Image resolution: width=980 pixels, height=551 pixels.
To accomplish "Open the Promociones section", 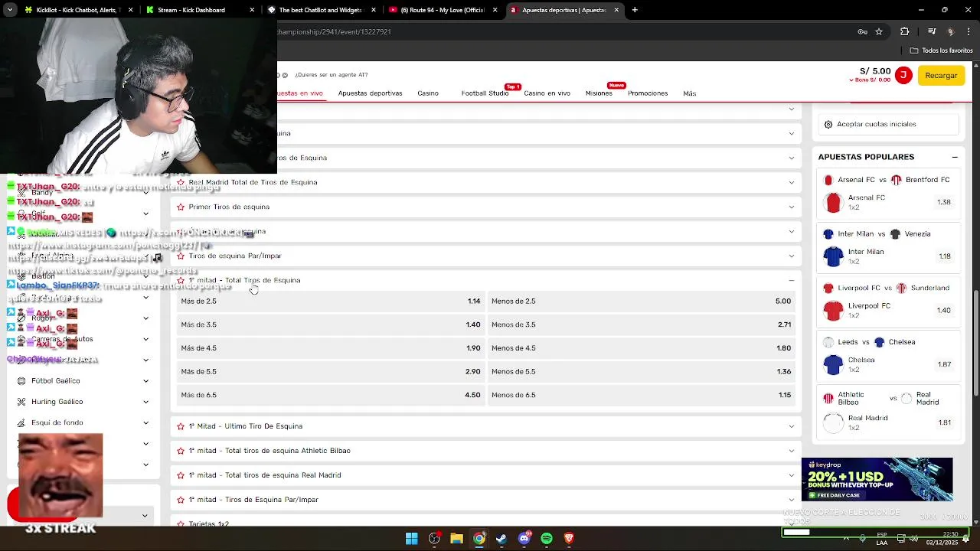I will (x=648, y=93).
